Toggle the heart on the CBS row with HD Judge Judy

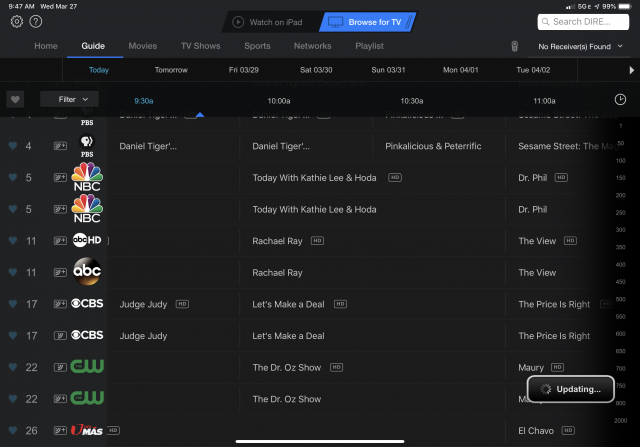(x=13, y=304)
